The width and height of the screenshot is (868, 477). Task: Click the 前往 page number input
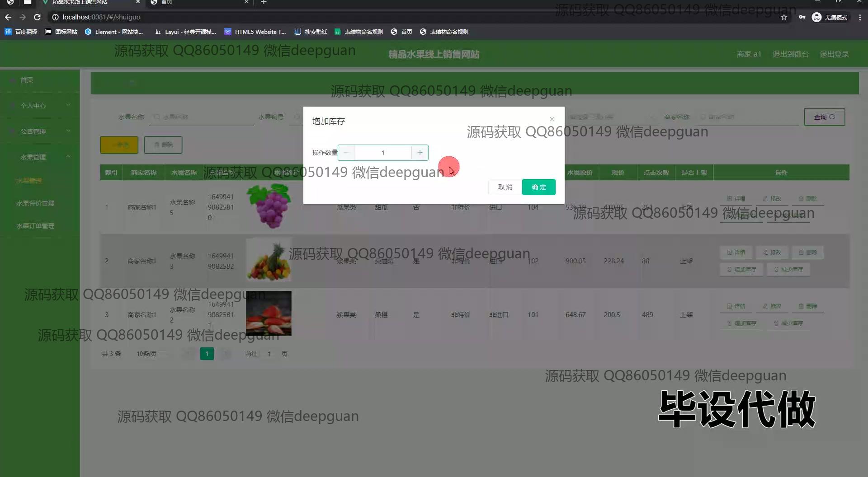click(269, 354)
